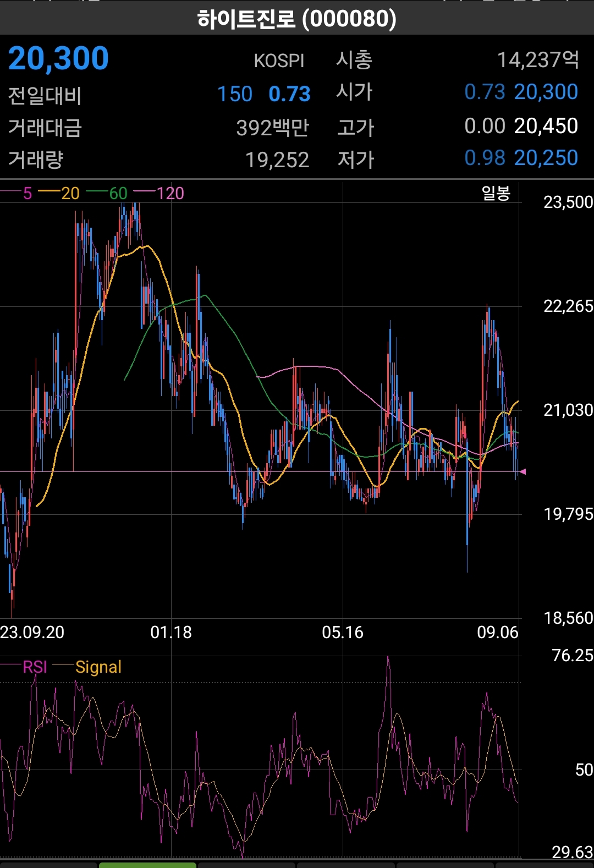
Task: Tap the 22,265 price axis label
Action: (x=568, y=306)
